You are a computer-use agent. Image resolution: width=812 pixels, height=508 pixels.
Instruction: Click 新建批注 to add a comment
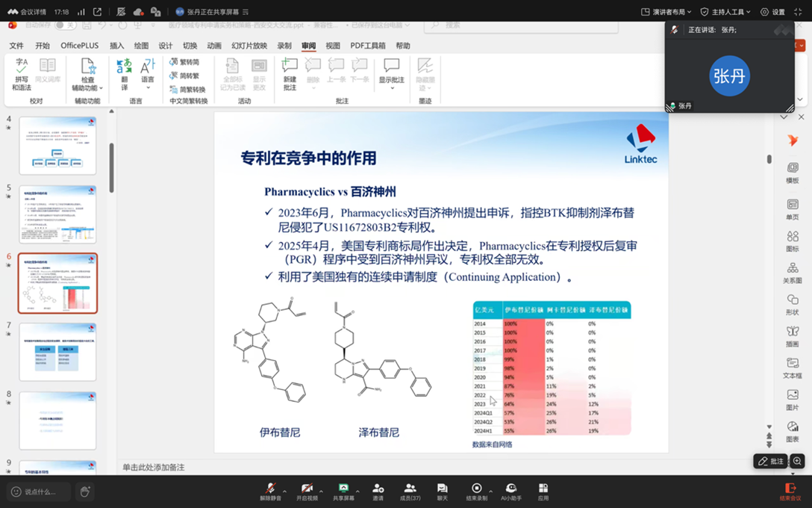[290, 73]
